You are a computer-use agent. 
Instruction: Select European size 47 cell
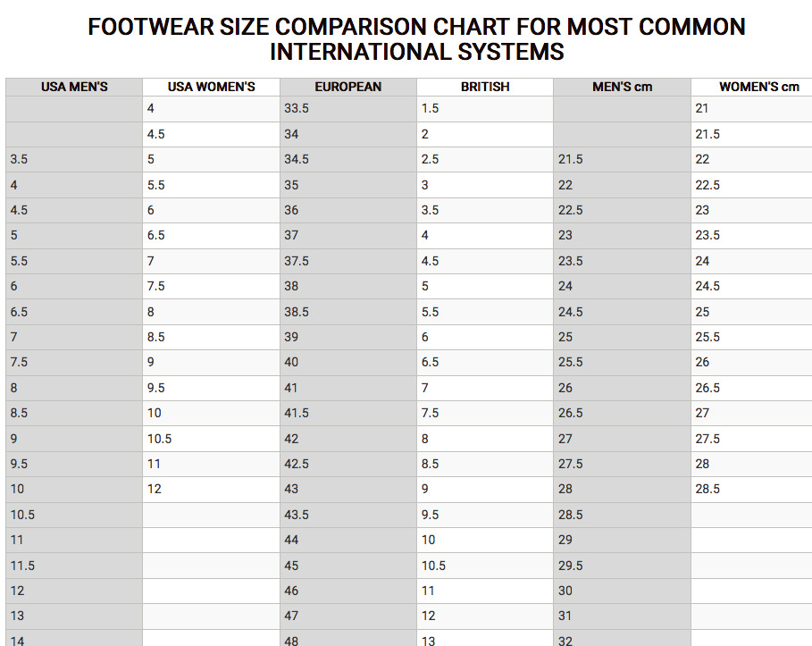click(292, 616)
